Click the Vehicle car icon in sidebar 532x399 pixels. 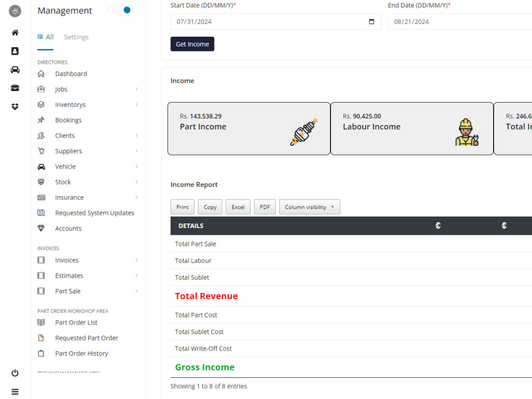click(x=41, y=167)
